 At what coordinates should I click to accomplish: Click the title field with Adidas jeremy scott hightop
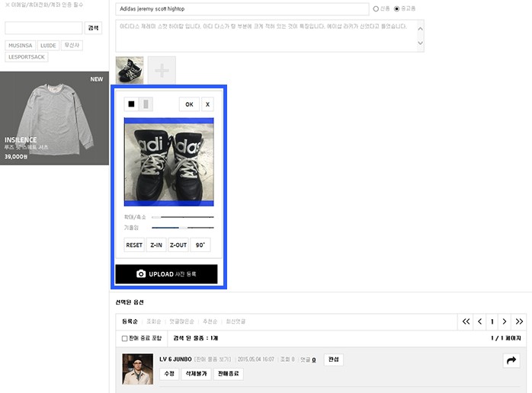(x=242, y=9)
